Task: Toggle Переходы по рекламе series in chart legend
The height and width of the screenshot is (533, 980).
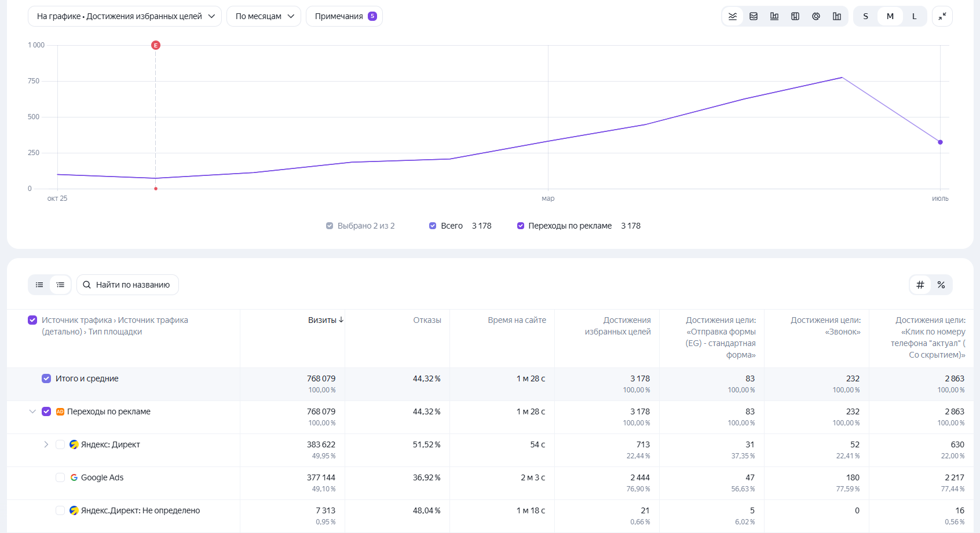Action: 521,226
